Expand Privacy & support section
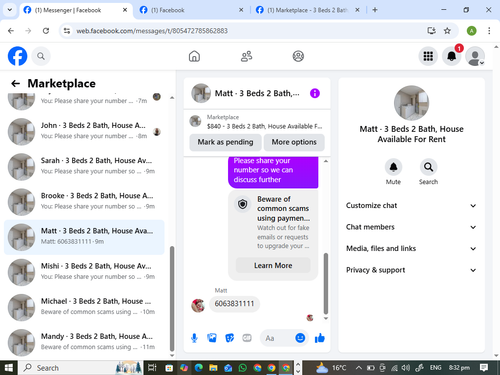 click(x=411, y=270)
